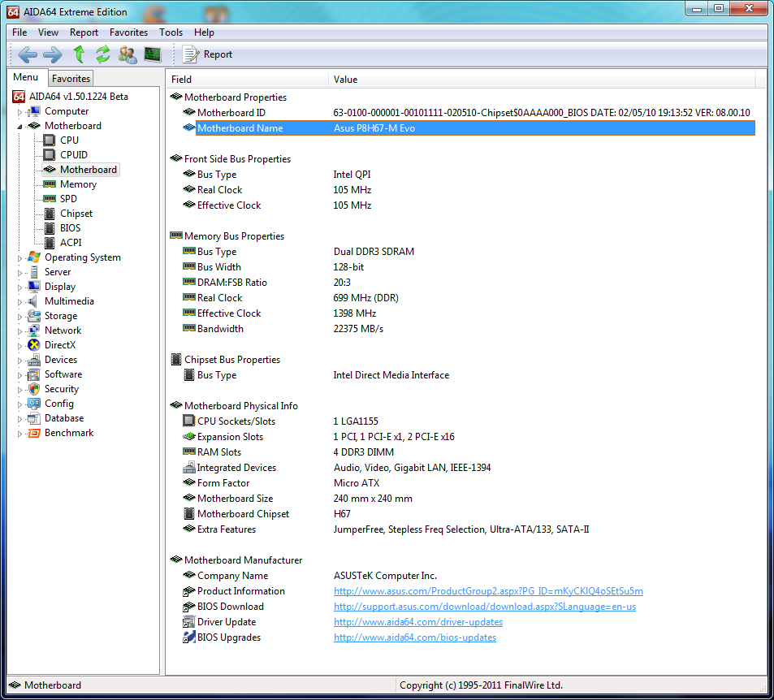774x700 pixels.
Task: Click the Operating System Windows flag icon
Action: (x=34, y=257)
